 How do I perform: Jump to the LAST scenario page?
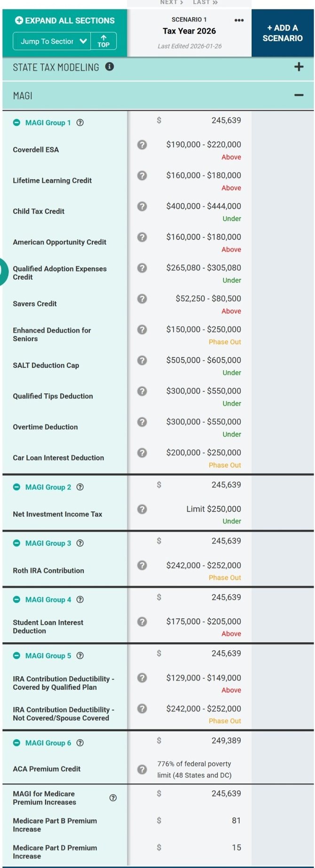click(205, 2)
